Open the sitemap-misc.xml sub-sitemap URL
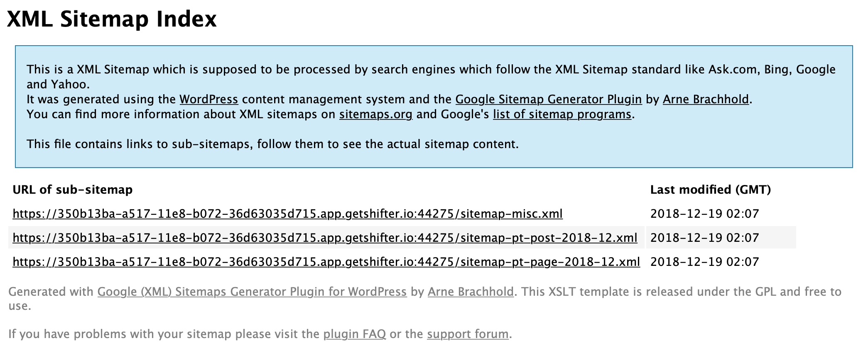The image size is (868, 348). [287, 214]
